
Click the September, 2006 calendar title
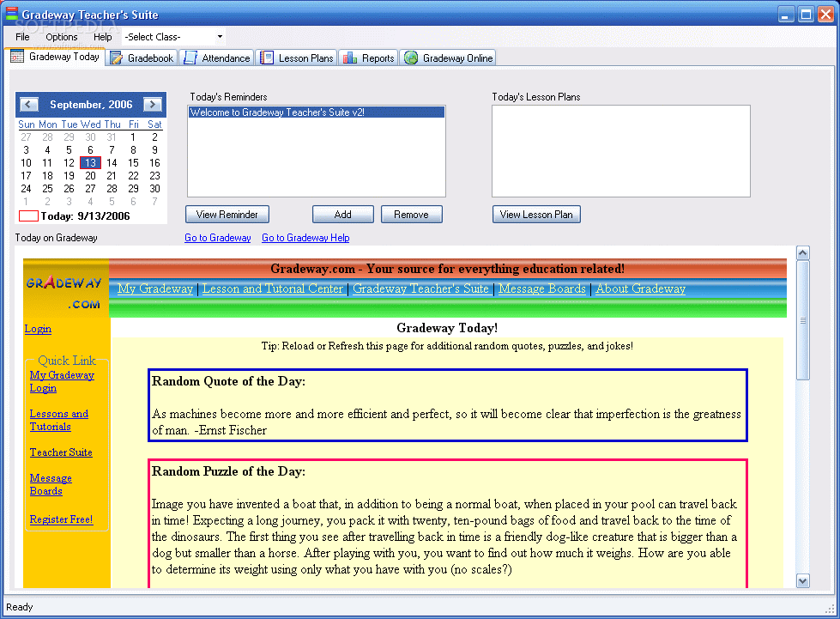click(91, 105)
